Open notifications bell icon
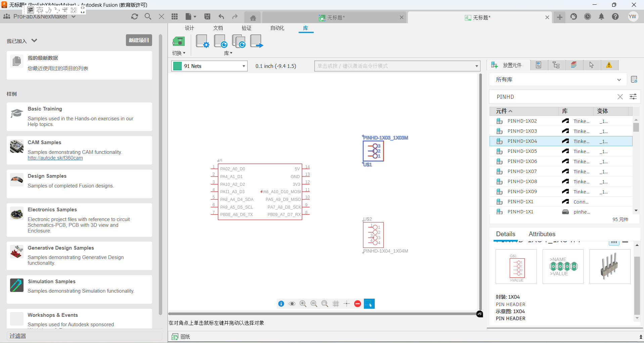 point(601,16)
